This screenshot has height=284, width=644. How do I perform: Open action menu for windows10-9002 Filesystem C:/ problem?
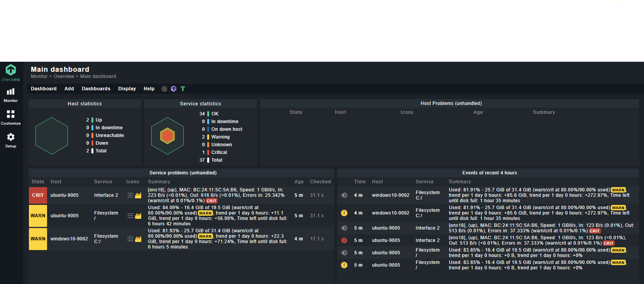point(130,239)
